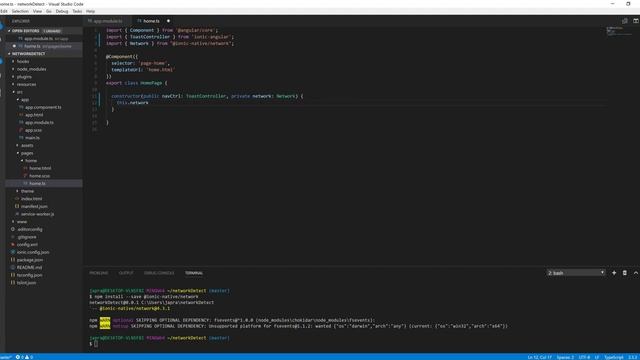The height and width of the screenshot is (360, 640).
Task: Click the errors and warnings status icon
Action: pyautogui.click(x=24, y=357)
